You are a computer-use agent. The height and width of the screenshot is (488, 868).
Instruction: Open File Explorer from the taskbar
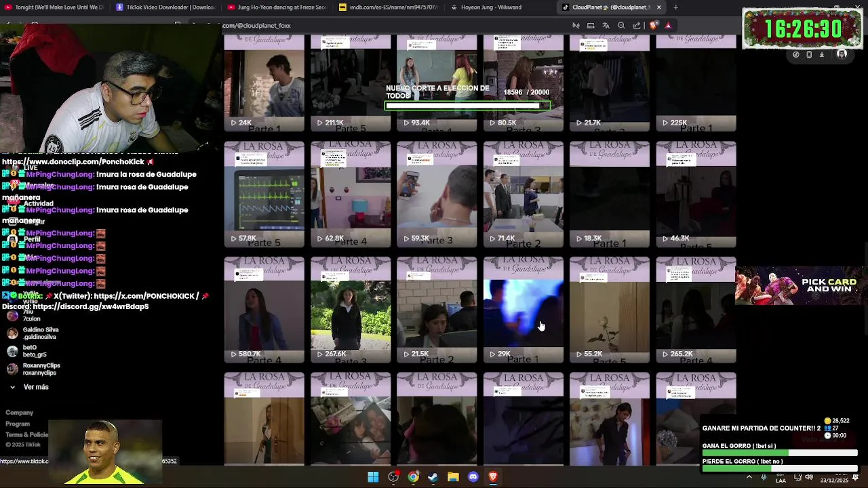[x=453, y=477]
